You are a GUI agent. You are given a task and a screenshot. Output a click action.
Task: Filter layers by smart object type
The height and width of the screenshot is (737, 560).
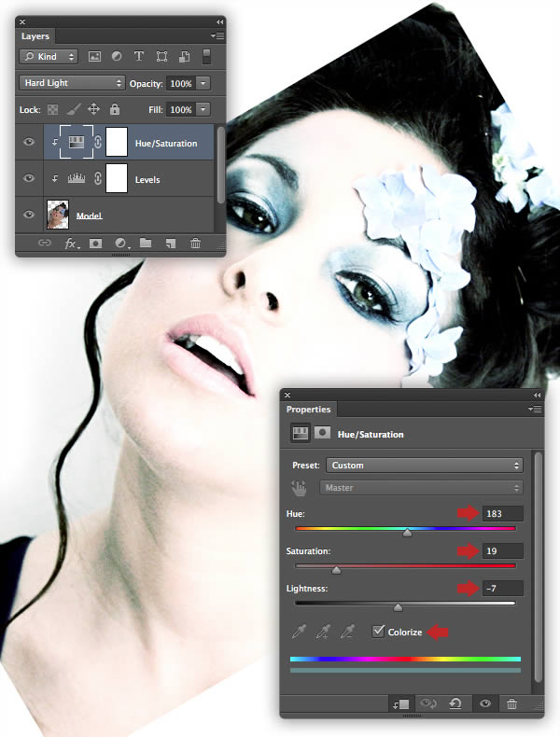point(184,57)
